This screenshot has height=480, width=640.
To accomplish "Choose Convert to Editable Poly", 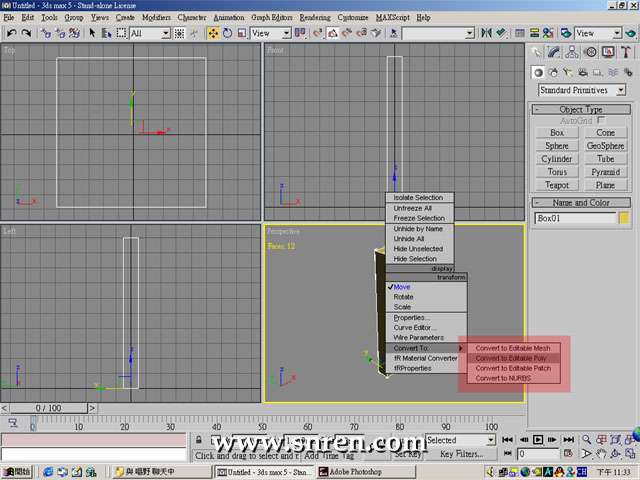I will (x=513, y=358).
